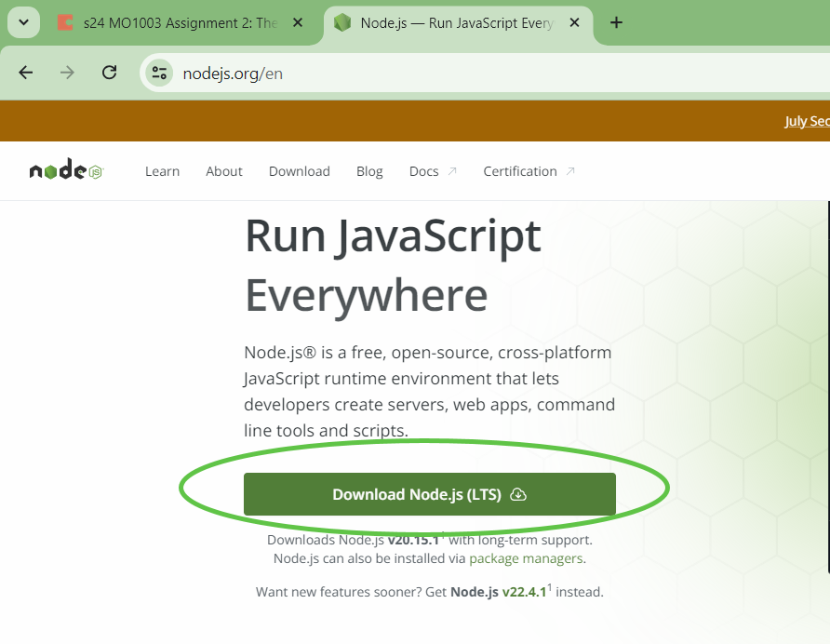The width and height of the screenshot is (830, 644).
Task: Switch to the s24 MO1003 Assignment 2 tab
Action: [180, 22]
